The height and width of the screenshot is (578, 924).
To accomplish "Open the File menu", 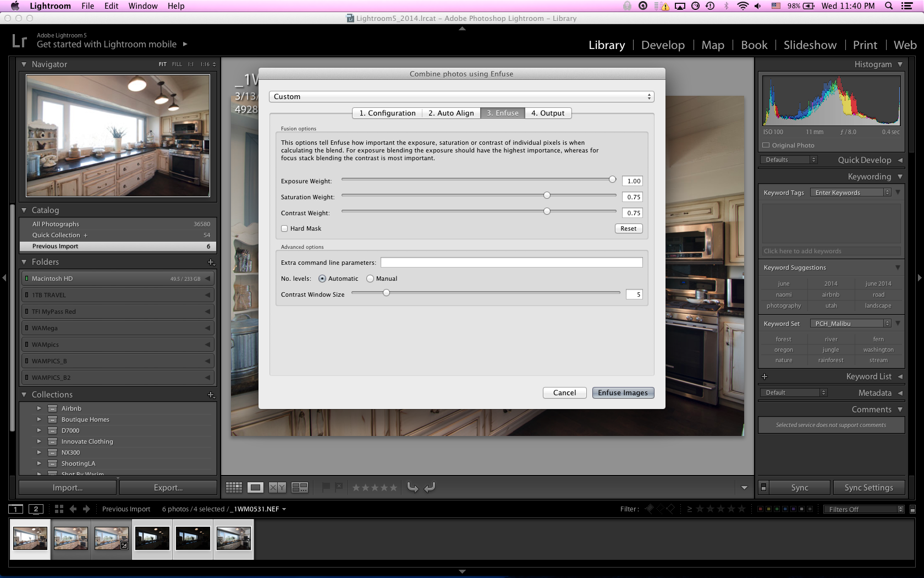I will click(87, 6).
